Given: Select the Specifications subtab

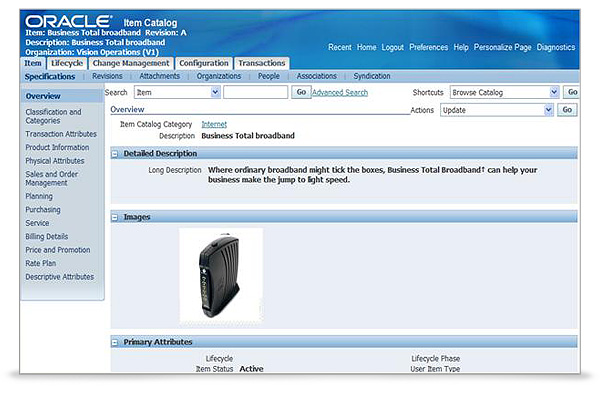Looking at the screenshot, I should pos(50,77).
